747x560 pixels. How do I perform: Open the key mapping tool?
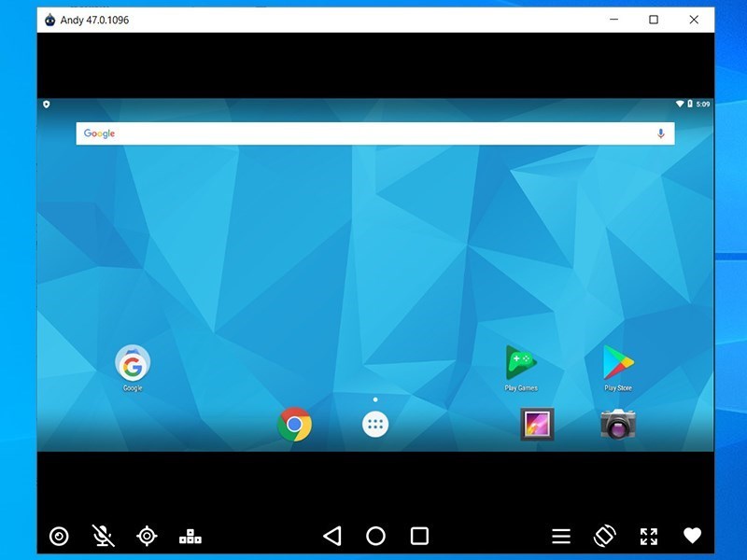(x=190, y=536)
